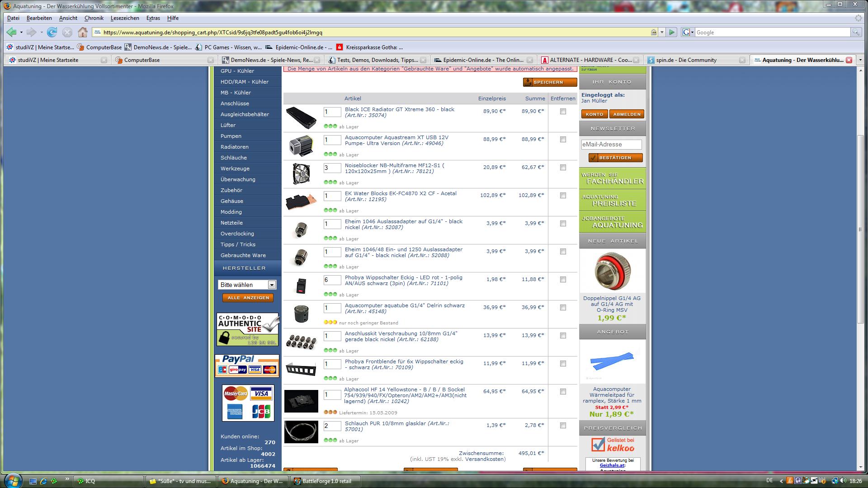Click the Firefox reload page icon
868x488 pixels.
(52, 32)
